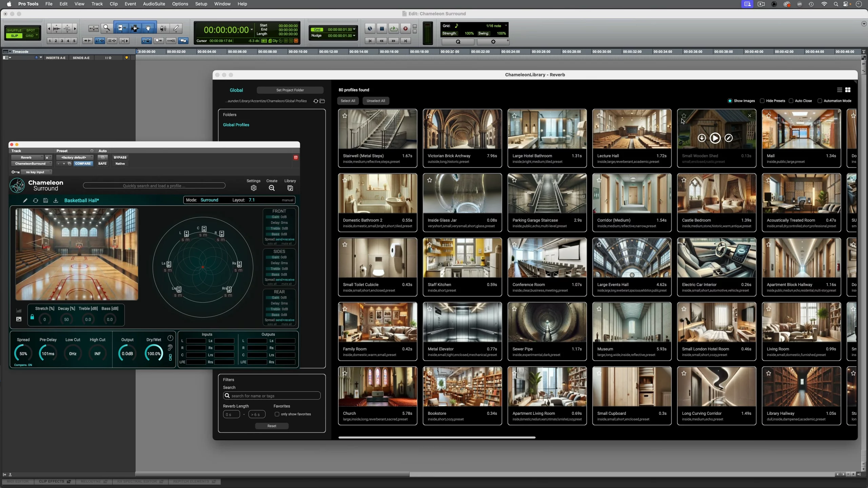
Task: Enable the Auto Close checkbox
Action: coord(791,101)
